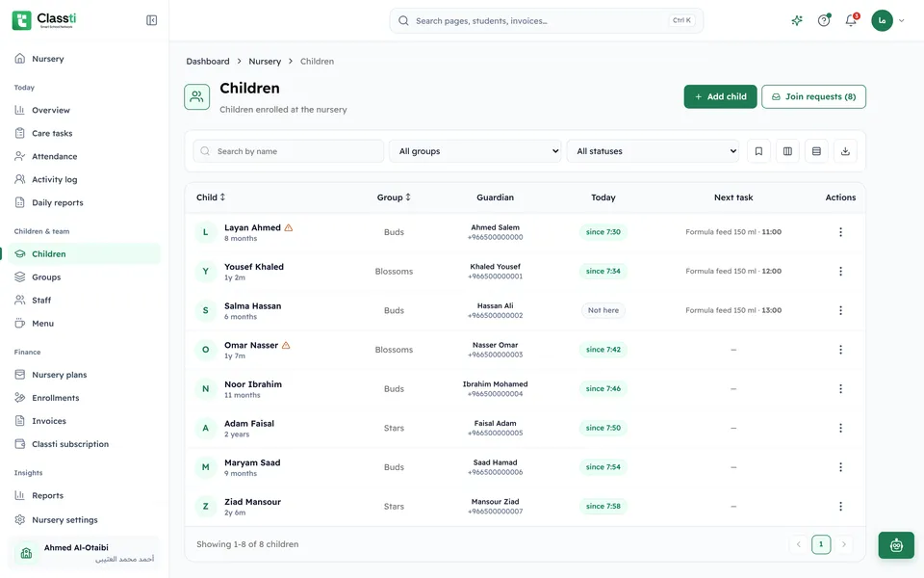This screenshot has width=924, height=578.
Task: Open Nursery settings in the sidebar
Action: [85, 519]
